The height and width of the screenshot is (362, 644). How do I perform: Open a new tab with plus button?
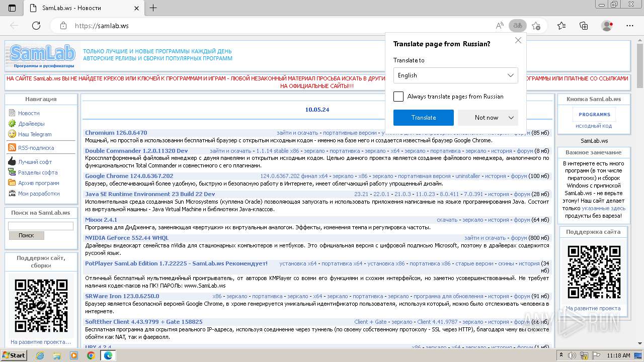pos(153,8)
